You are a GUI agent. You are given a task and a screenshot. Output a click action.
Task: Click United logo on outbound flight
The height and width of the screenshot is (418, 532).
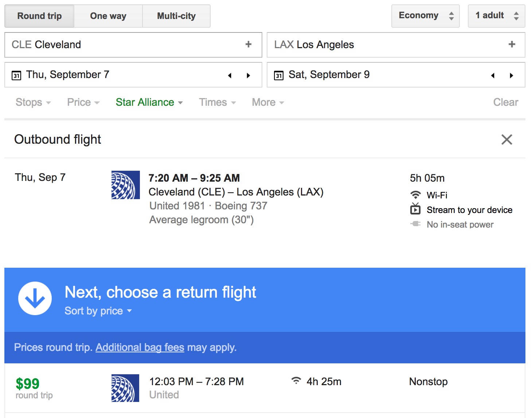pos(125,185)
